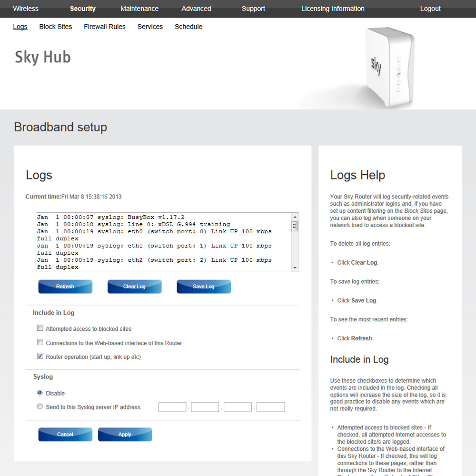Select Send to this Syslog server option
The image size is (476, 476).
click(40, 407)
